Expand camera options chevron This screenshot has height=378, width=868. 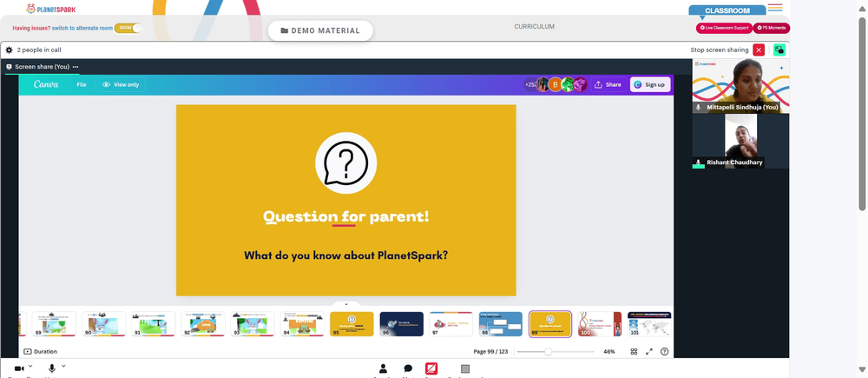point(30,366)
